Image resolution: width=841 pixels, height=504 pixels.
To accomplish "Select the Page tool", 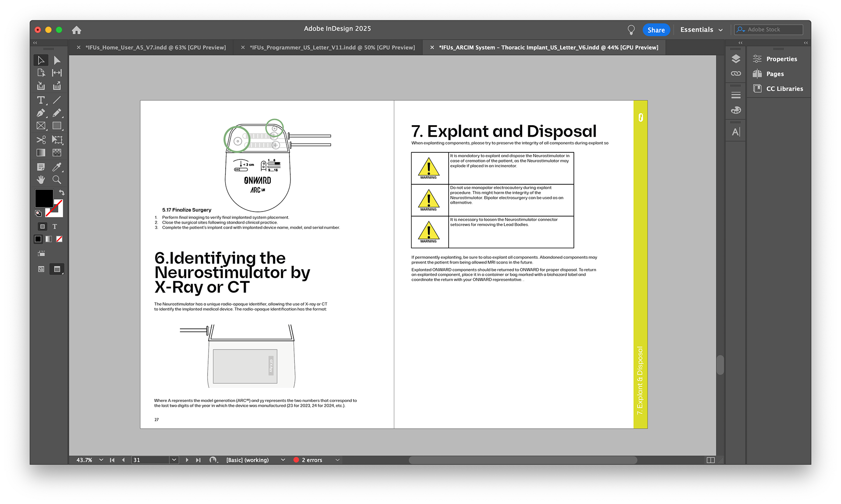I will coord(41,73).
